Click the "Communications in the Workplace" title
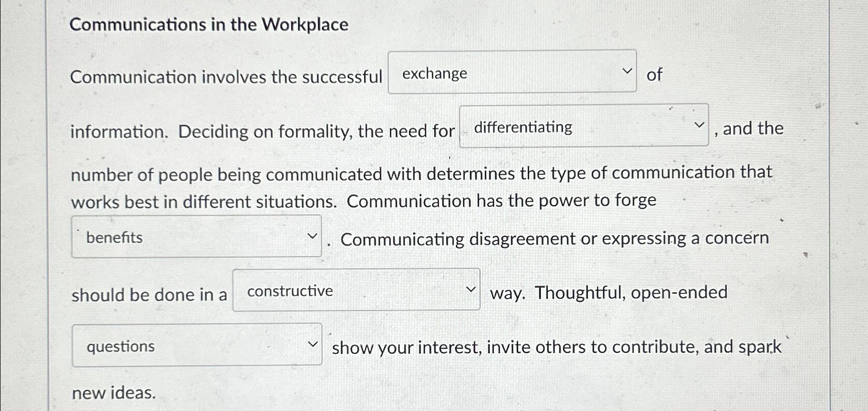The image size is (868, 411). [209, 24]
